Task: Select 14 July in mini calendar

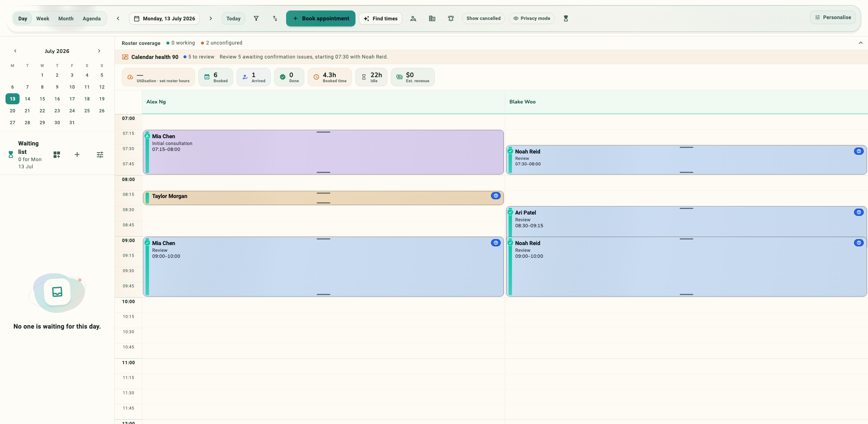Action: pyautogui.click(x=27, y=99)
